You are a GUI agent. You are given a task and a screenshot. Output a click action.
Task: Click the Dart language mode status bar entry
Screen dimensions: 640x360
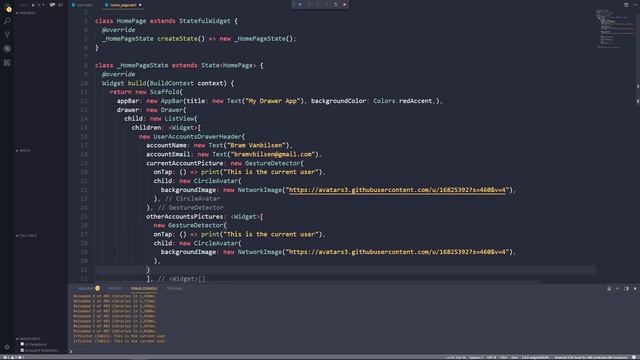514,357
